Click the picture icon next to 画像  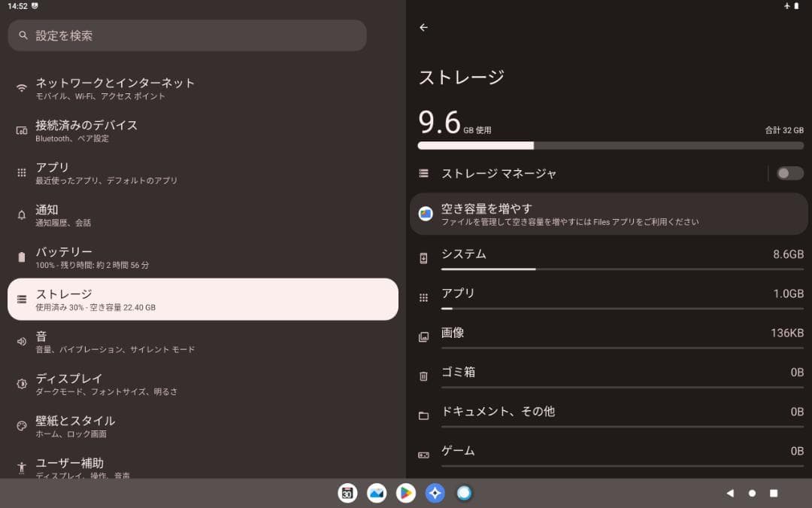pyautogui.click(x=423, y=336)
